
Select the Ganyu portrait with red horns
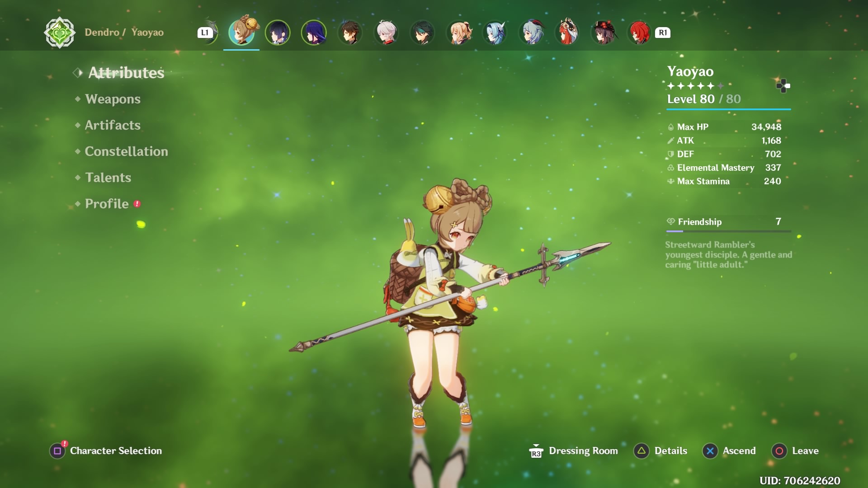(x=531, y=33)
